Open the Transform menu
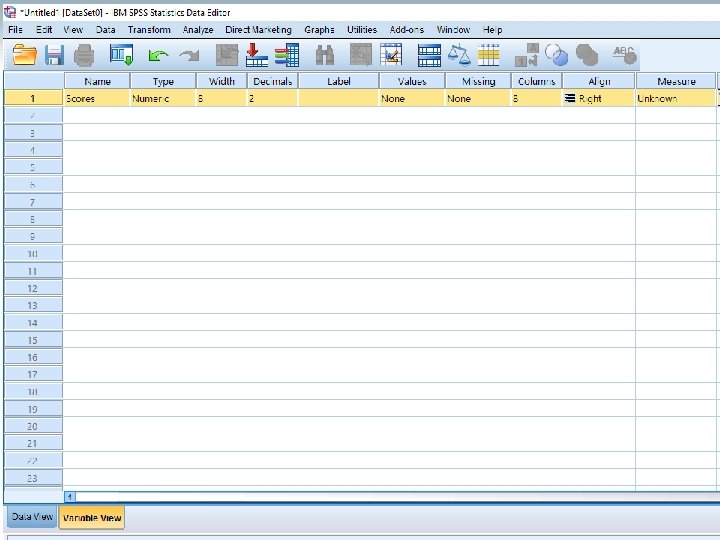The image size is (720, 540). [x=149, y=30]
